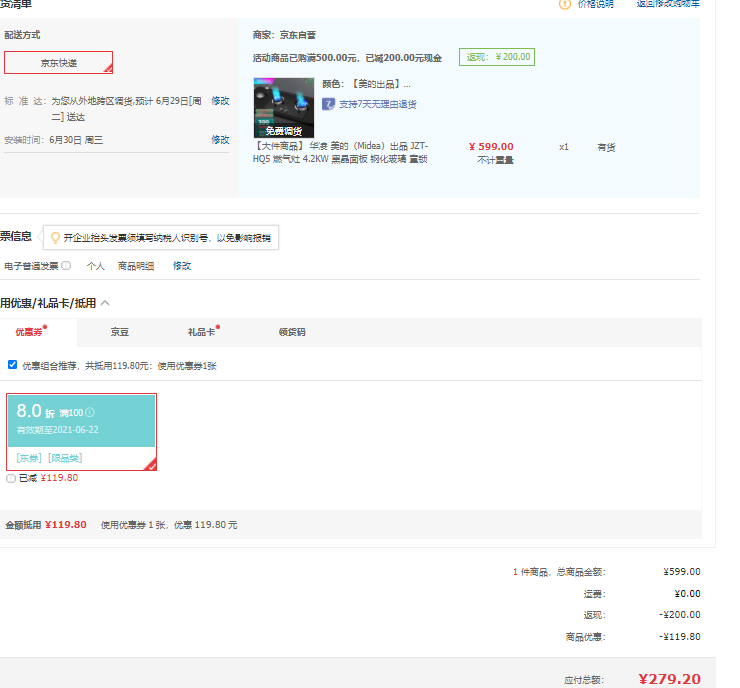Click the ¥599.00 product price
Viewport: 740px width, 688px height.
point(491,147)
